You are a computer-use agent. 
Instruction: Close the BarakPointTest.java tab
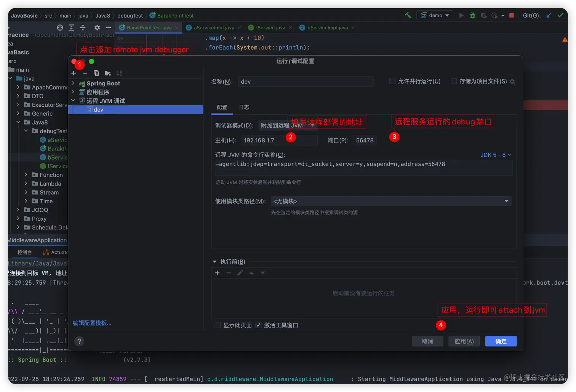pos(177,28)
